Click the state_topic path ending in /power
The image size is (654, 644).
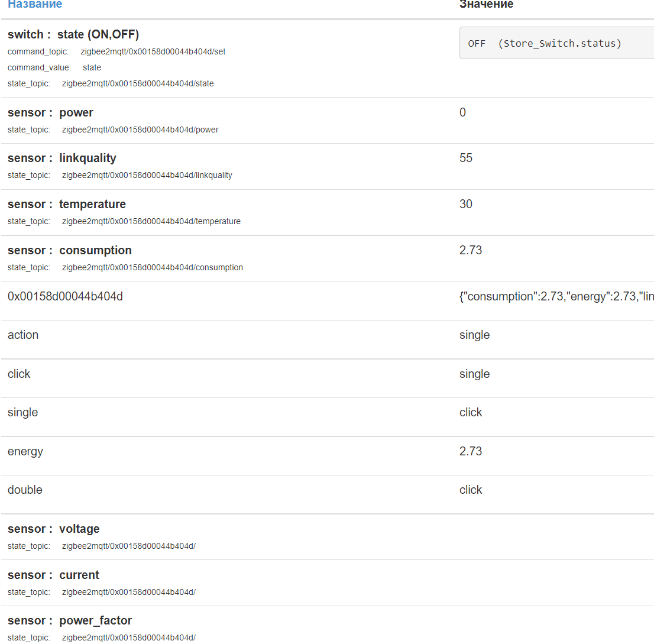click(140, 130)
